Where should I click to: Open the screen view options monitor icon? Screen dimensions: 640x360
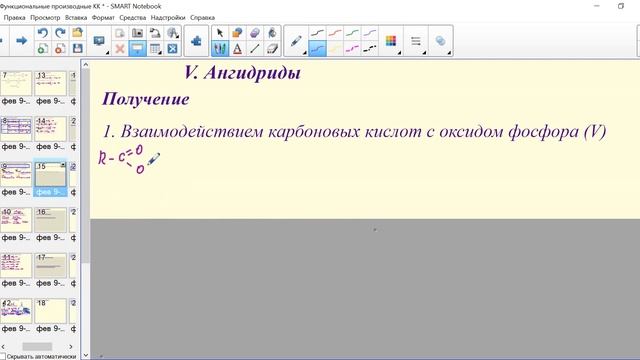(x=99, y=40)
